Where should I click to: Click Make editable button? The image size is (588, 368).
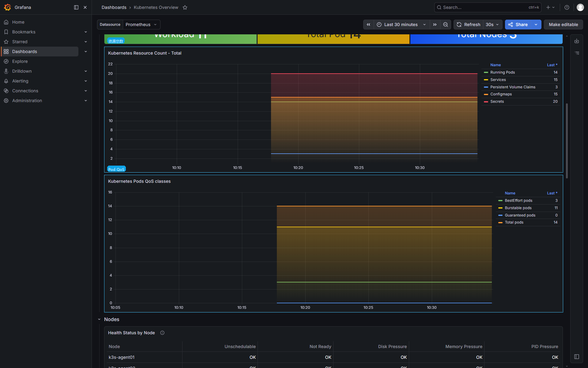tap(563, 25)
